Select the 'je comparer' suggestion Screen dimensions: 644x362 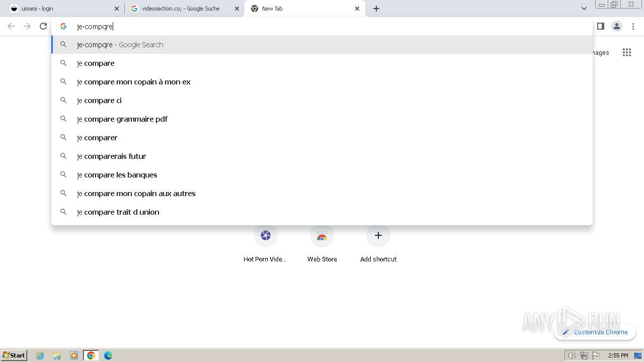tap(322, 138)
